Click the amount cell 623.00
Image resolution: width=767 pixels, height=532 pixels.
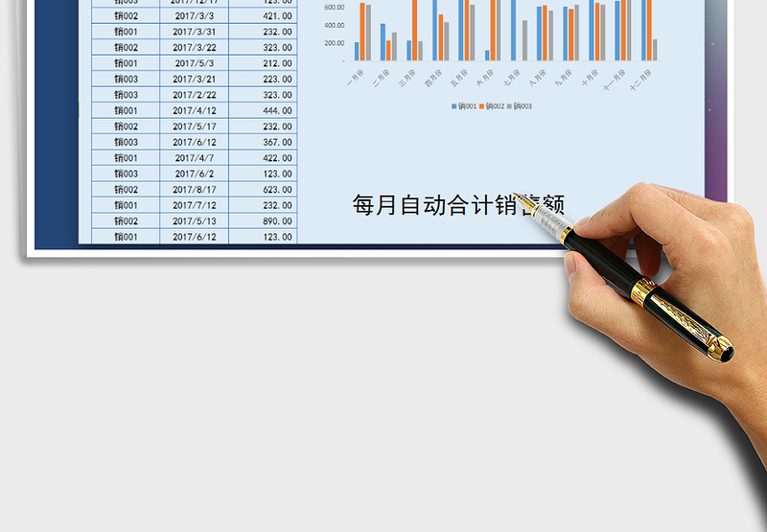(263, 189)
